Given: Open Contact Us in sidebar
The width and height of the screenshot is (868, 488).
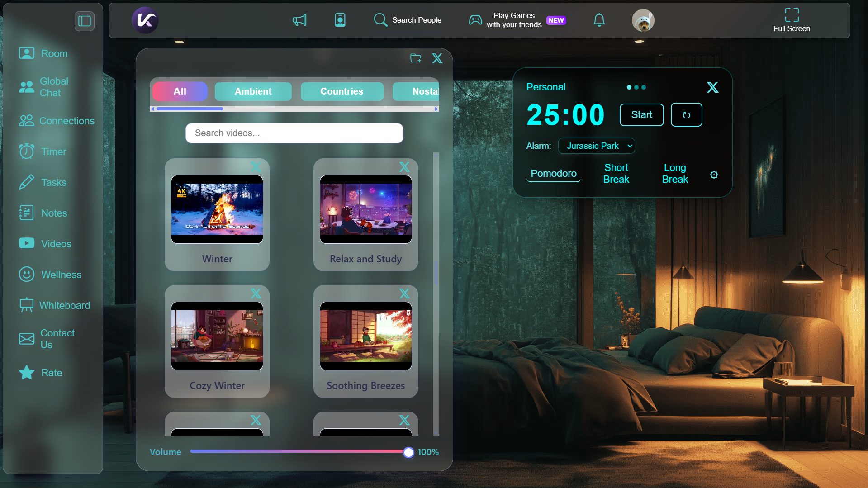Looking at the screenshot, I should 47,339.
